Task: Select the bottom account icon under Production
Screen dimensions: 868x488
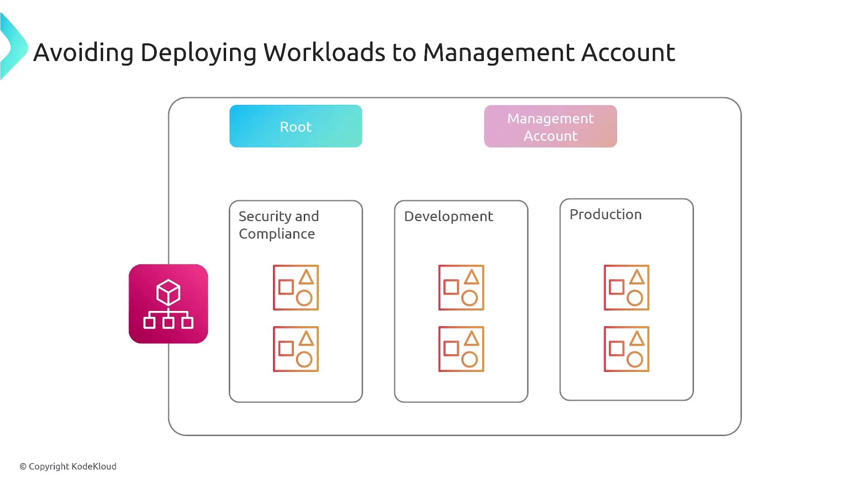Action: point(627,349)
